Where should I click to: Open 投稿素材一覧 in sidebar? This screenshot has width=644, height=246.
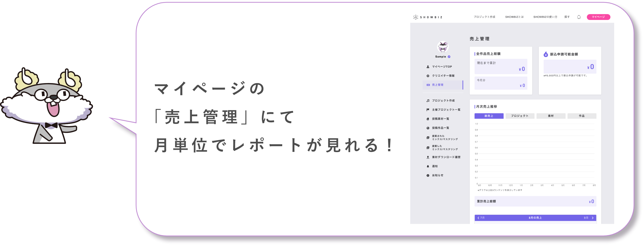(440, 119)
